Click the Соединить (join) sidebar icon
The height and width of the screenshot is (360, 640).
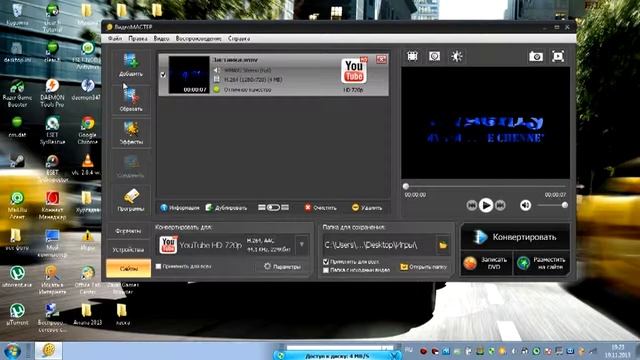tap(131, 166)
